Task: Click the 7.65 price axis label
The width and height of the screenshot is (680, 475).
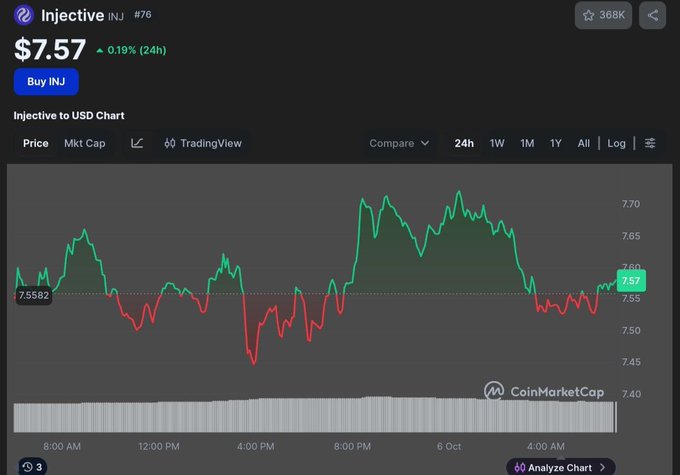Action: [x=631, y=236]
